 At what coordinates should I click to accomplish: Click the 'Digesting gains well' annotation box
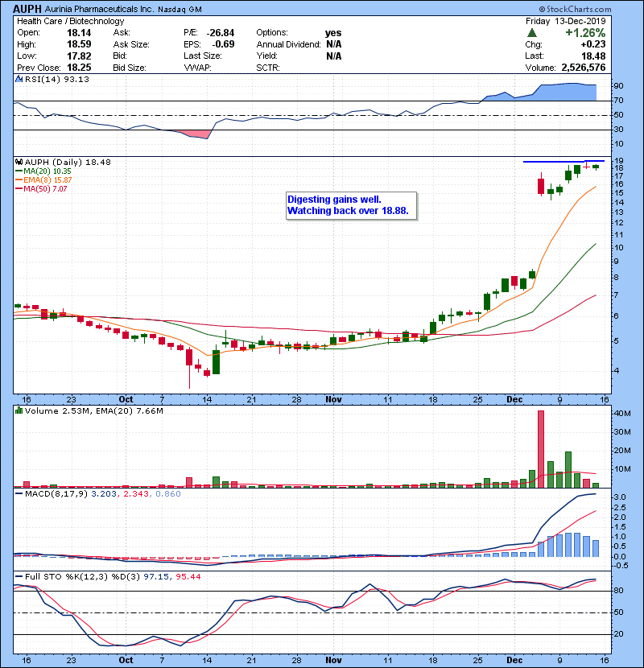351,206
